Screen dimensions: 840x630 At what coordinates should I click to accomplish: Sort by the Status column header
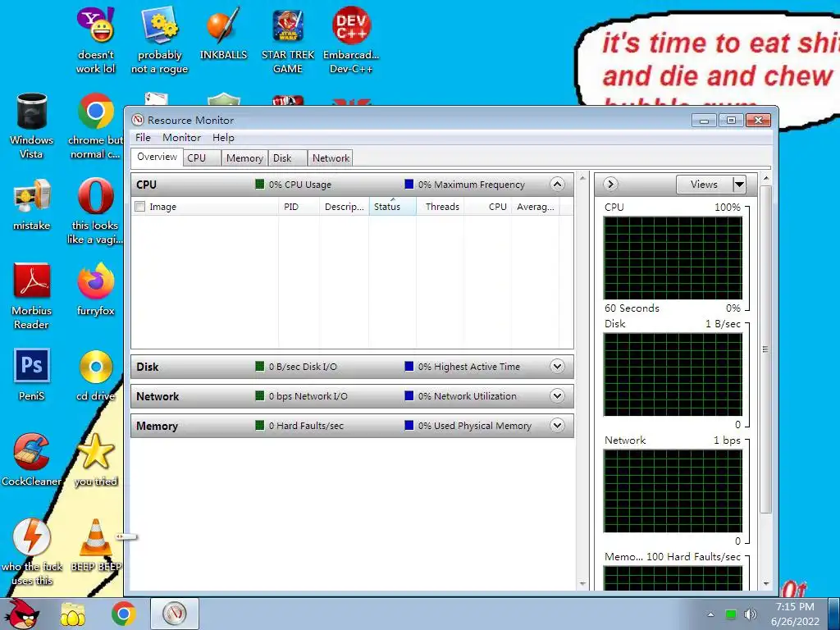392,206
